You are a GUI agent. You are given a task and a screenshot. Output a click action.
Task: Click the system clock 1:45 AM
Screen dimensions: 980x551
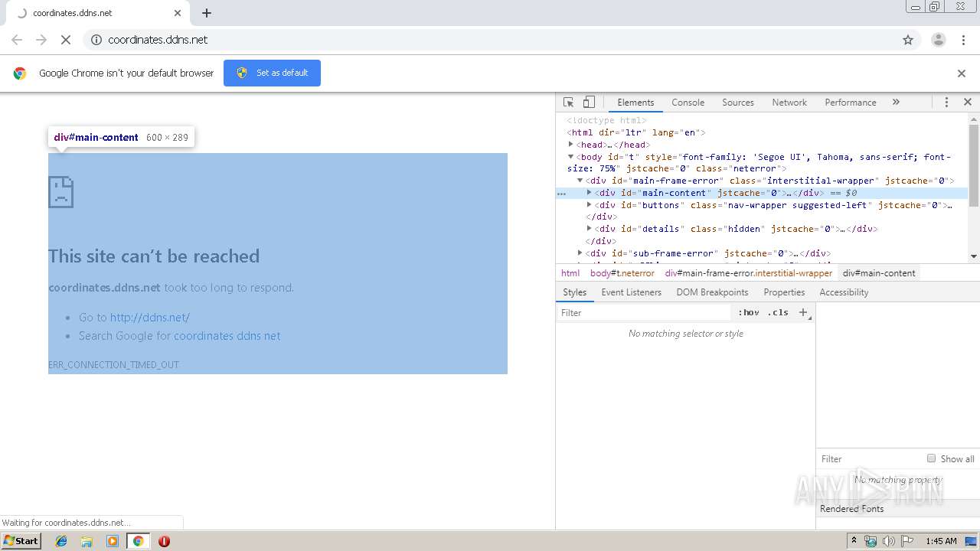pos(941,541)
